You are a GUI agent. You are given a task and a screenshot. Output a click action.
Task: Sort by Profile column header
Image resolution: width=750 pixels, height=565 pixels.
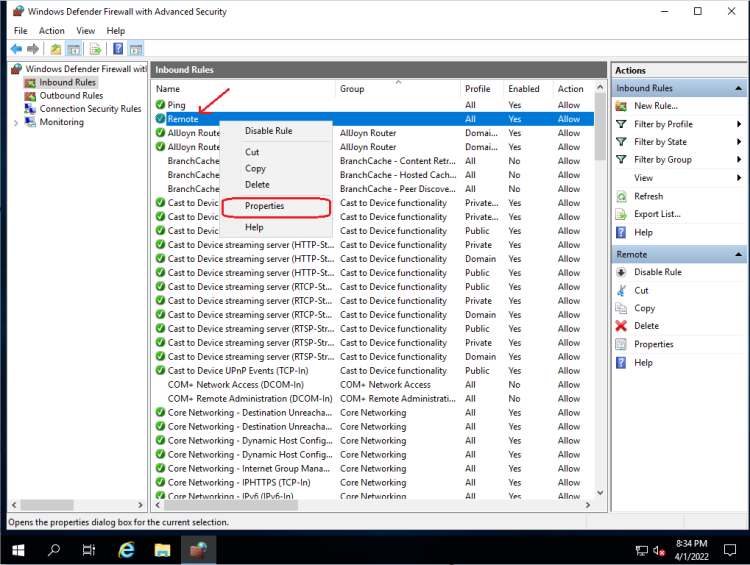(x=482, y=89)
